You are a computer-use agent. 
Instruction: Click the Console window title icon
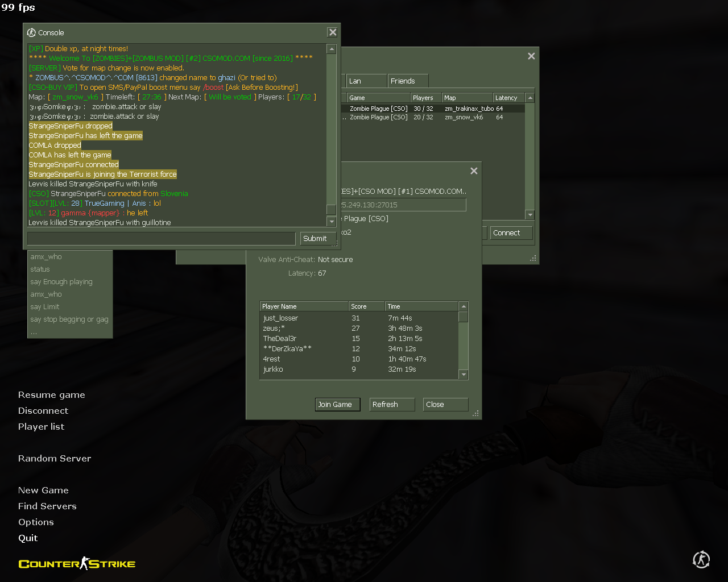pyautogui.click(x=31, y=33)
